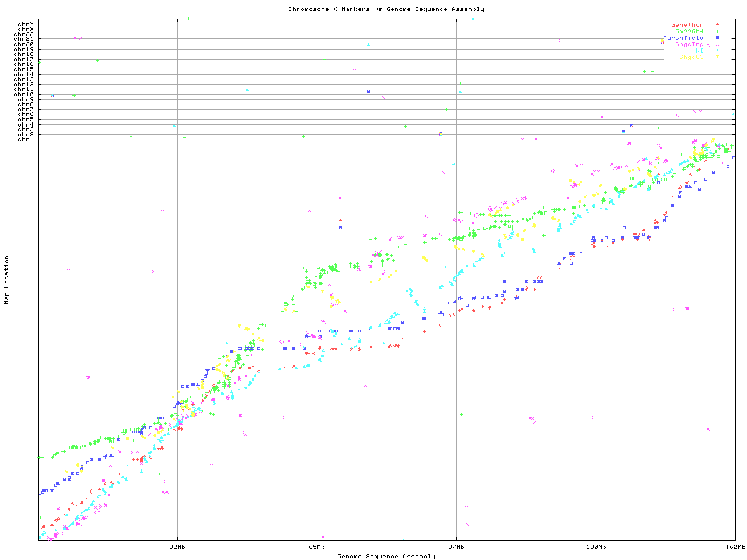Click the Genome Sequence Assembly axis label
747x560 pixels.
[386, 556]
